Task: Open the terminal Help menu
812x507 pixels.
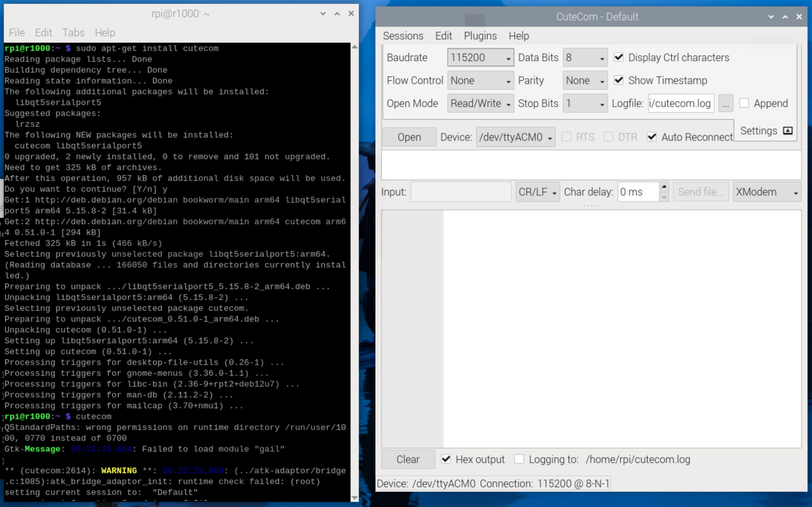Action: 105,32
